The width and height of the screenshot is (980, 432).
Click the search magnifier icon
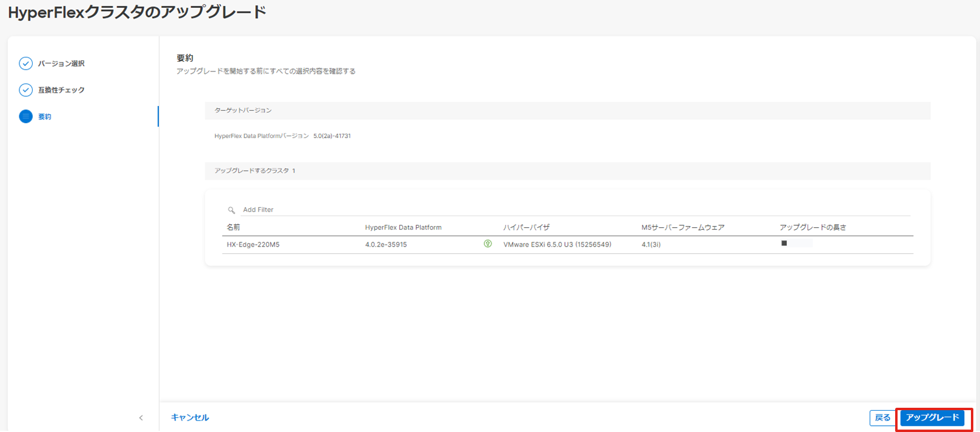[232, 210]
